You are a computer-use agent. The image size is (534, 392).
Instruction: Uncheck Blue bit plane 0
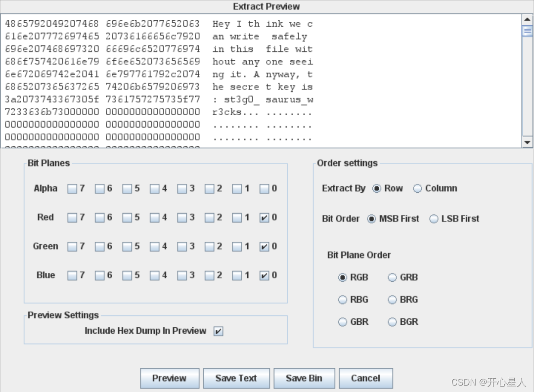[x=264, y=275]
